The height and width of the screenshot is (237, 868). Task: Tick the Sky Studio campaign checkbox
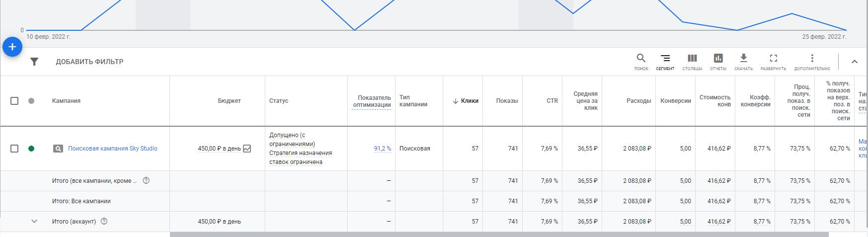tap(14, 149)
